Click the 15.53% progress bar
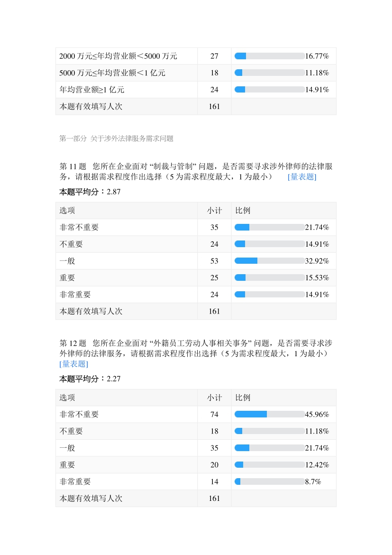Viewport: 392px width, 555px height. pyautogui.click(x=269, y=277)
